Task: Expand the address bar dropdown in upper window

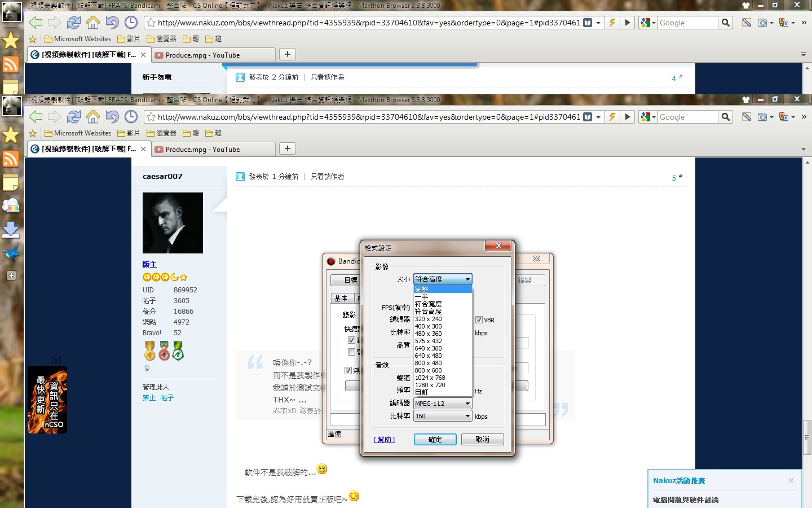Action: 598,23
